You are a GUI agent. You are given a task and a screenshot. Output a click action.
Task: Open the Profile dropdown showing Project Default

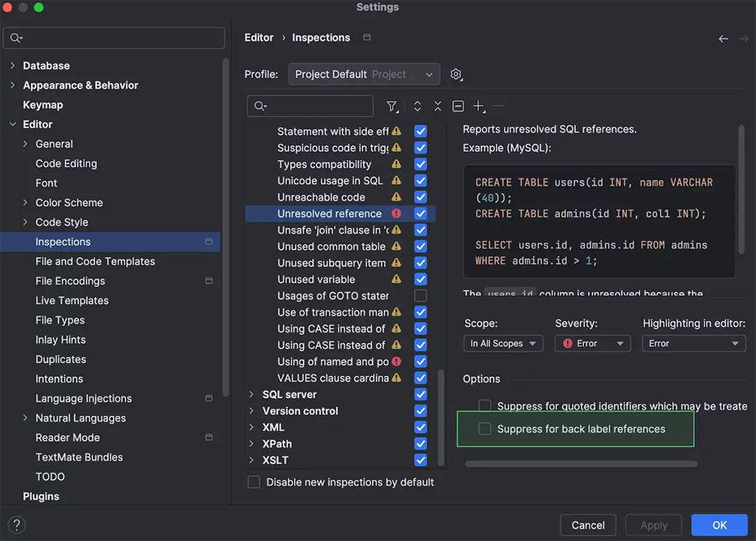(x=363, y=74)
